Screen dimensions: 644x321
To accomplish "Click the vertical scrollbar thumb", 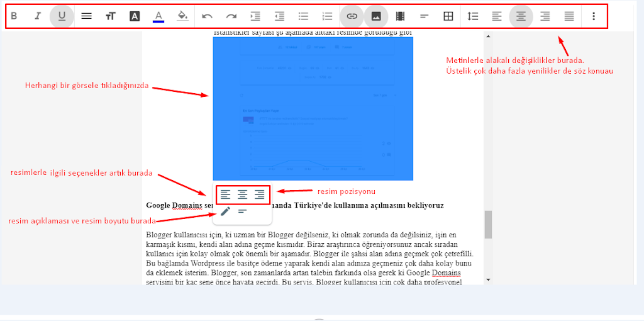I will (488, 224).
